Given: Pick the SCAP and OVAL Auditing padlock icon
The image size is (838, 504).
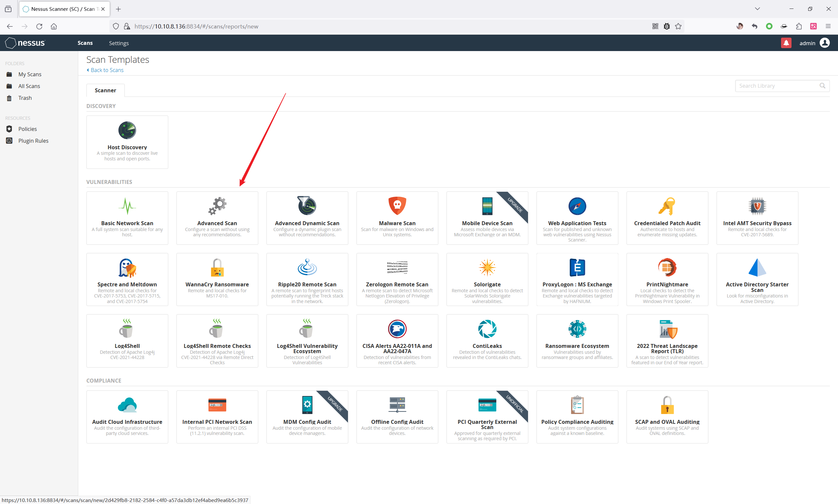Looking at the screenshot, I should pyautogui.click(x=667, y=405).
